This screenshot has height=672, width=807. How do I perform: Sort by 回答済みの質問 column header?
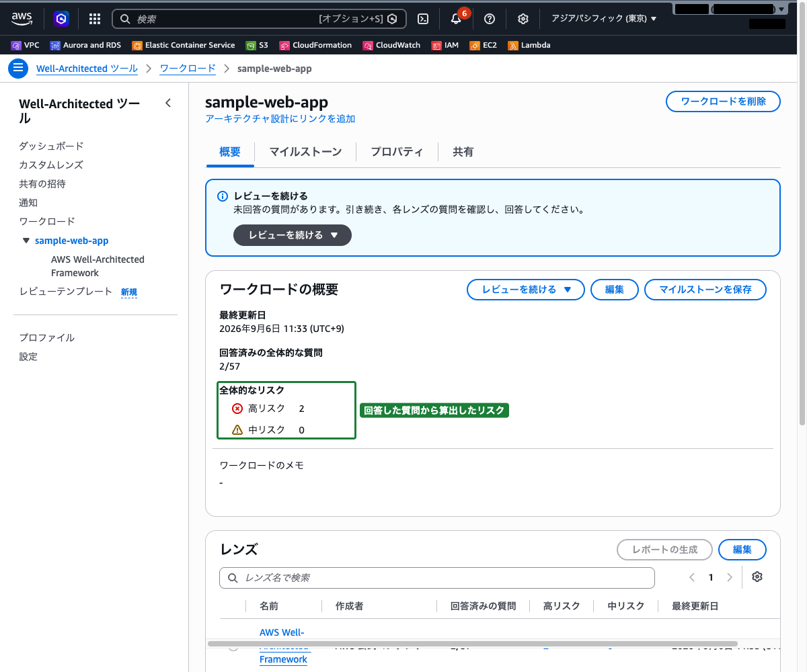point(484,606)
